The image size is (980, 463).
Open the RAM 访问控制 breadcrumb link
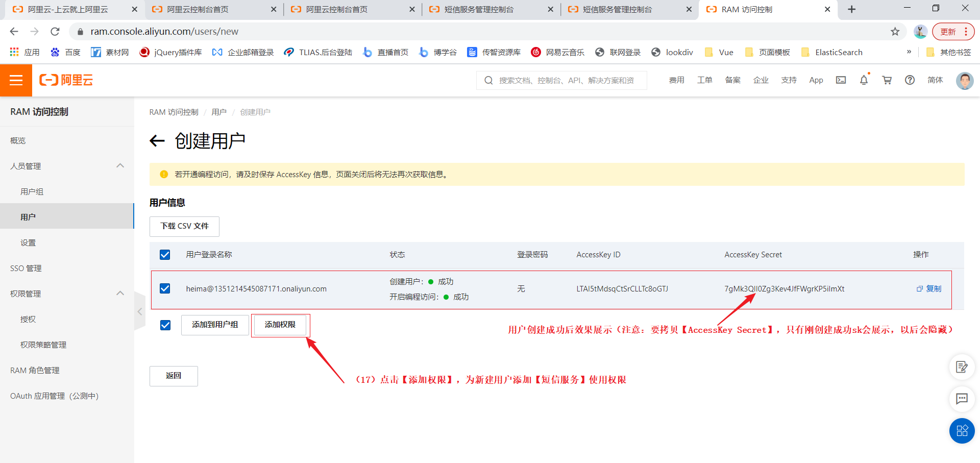point(174,112)
